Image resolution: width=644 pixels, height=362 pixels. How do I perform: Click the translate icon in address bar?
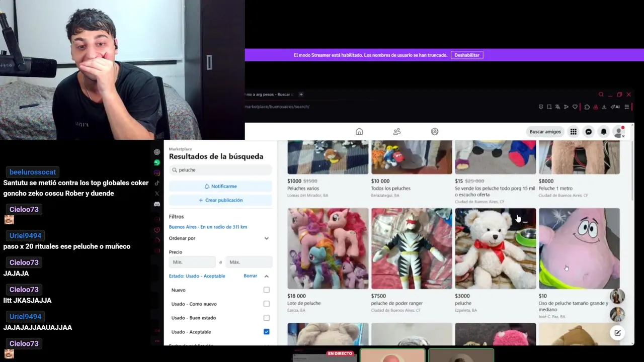(557, 107)
